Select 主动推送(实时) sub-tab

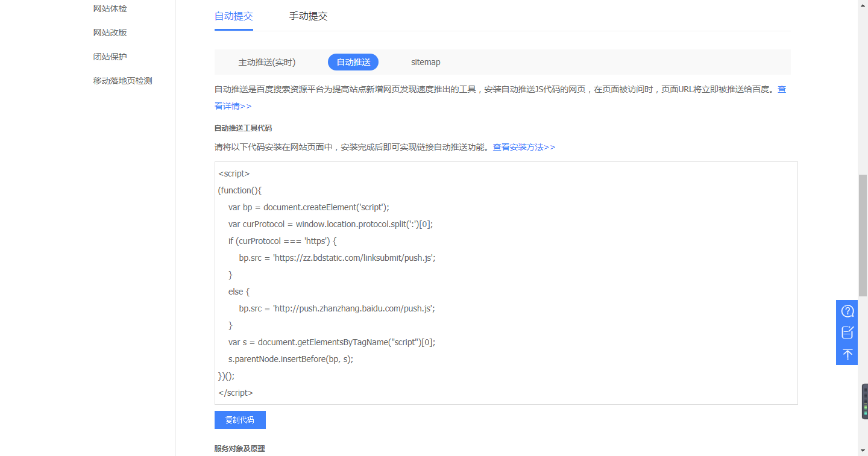pos(267,62)
